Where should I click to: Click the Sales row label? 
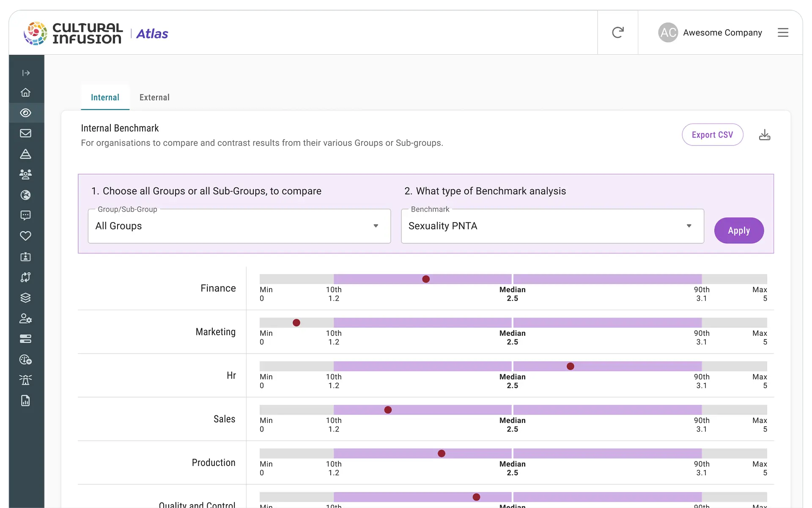pyautogui.click(x=225, y=419)
